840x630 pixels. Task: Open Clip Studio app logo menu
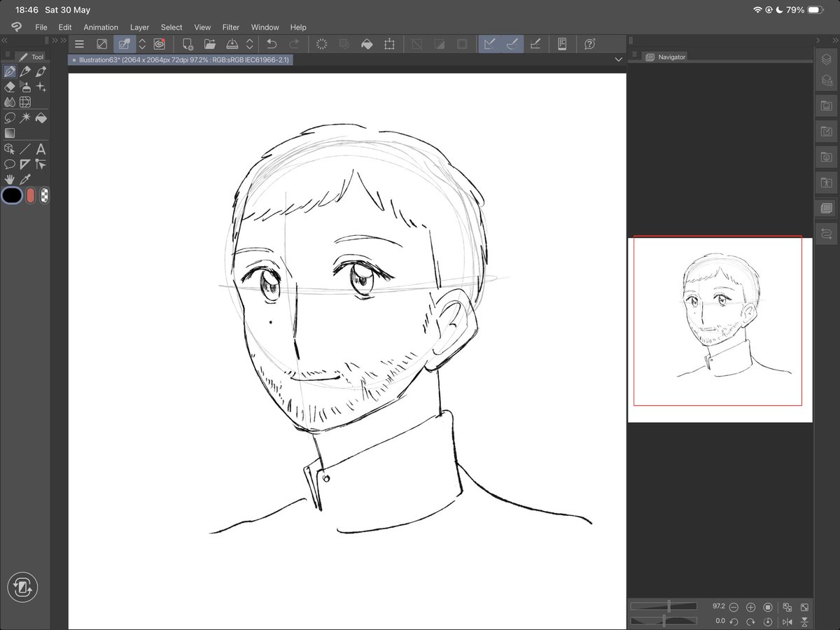coord(16,27)
